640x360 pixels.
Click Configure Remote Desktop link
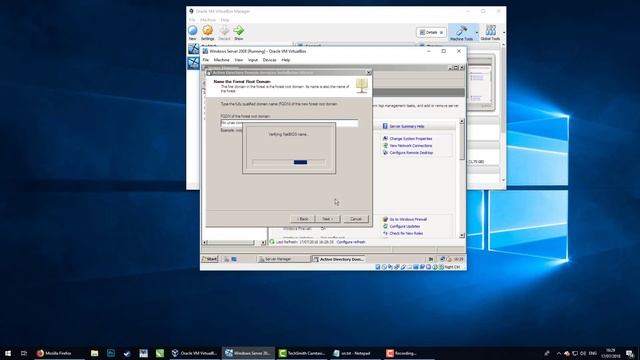coord(411,153)
